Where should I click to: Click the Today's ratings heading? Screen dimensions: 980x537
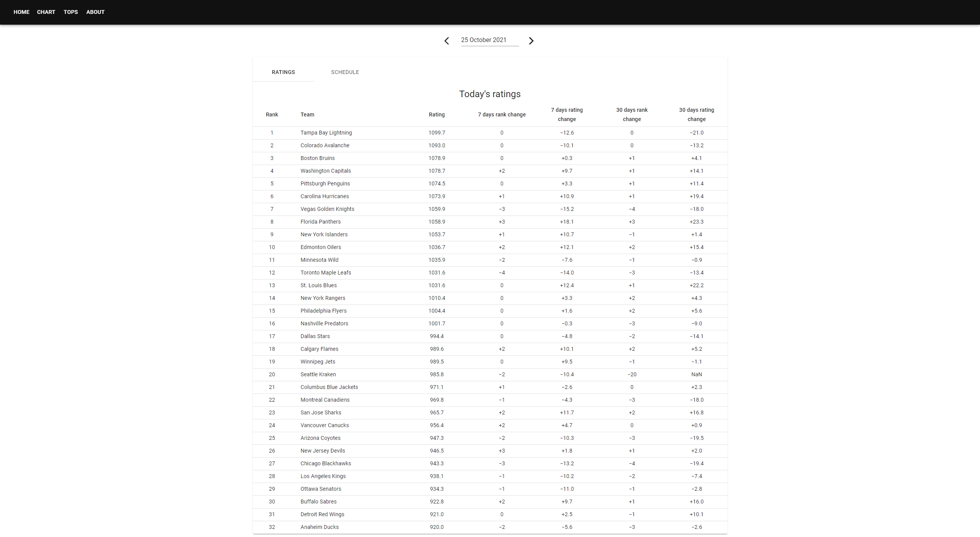490,94
